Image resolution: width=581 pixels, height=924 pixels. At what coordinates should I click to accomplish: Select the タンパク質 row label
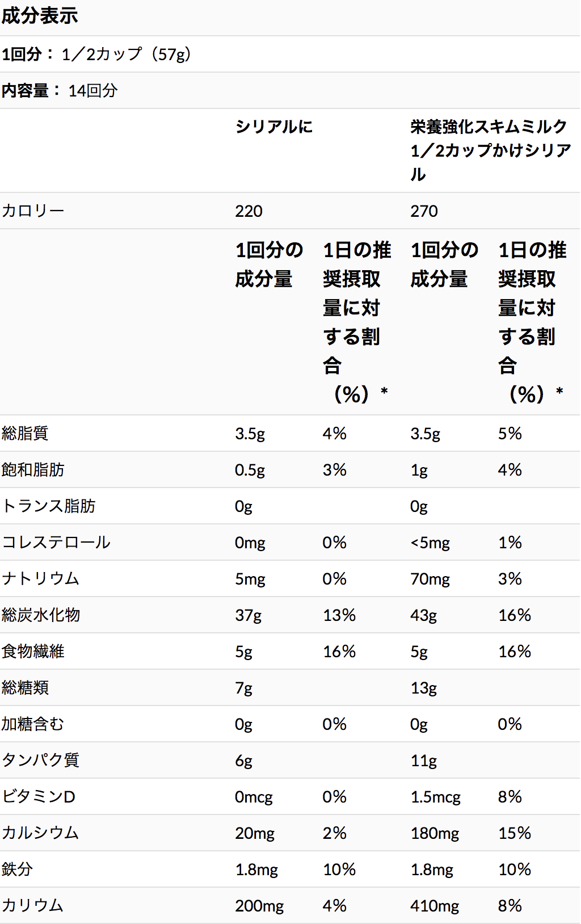[41, 761]
